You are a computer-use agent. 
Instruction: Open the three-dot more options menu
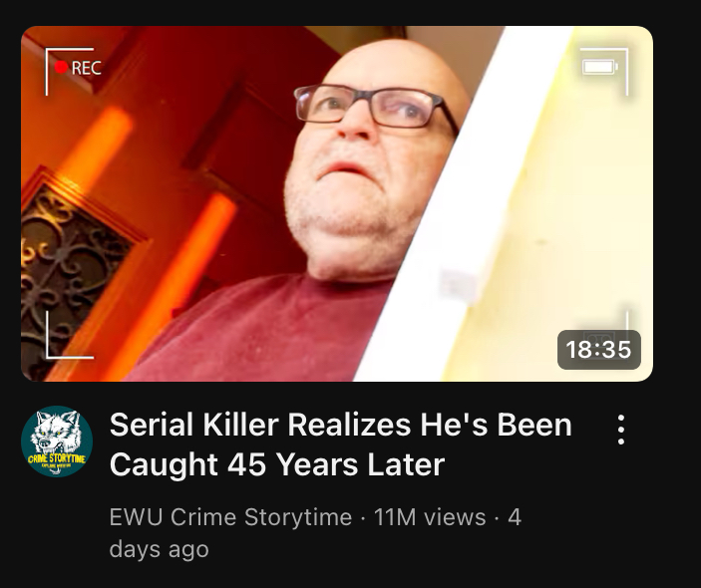[x=620, y=430]
